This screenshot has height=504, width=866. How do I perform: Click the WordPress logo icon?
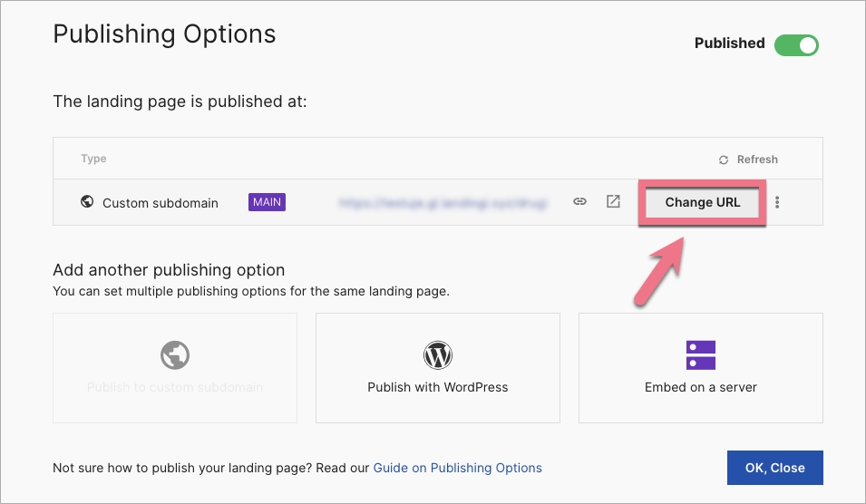[438, 354]
